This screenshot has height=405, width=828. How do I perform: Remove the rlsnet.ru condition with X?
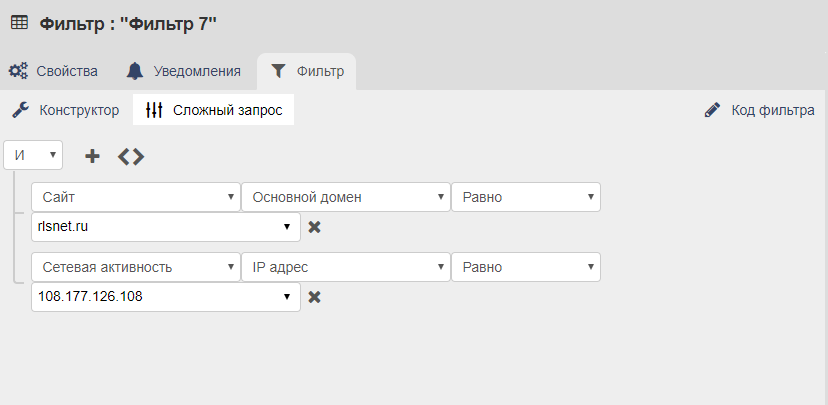click(x=314, y=227)
